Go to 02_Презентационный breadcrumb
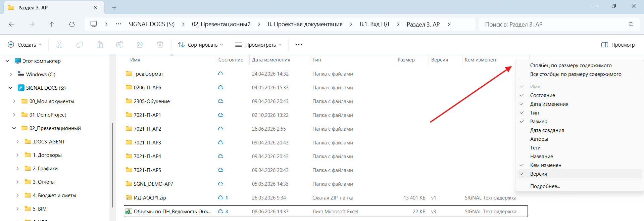Viewport: 644px width, 221px height. coord(221,24)
